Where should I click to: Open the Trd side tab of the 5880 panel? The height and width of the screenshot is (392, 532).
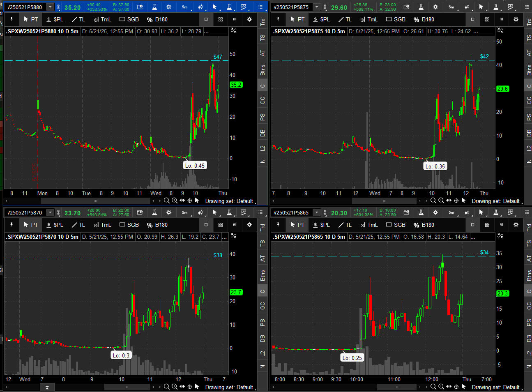(263, 22)
